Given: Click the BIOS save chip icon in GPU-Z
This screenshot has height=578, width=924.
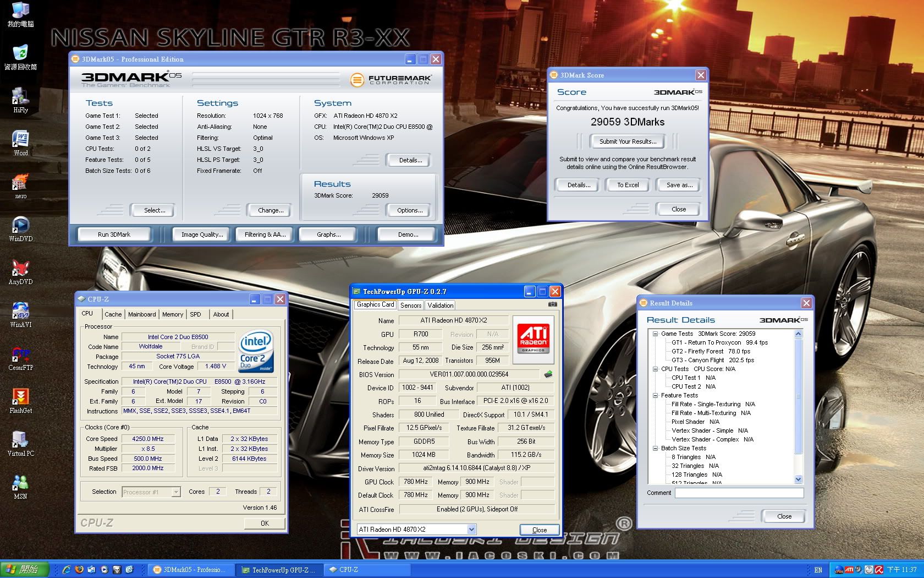Looking at the screenshot, I should coord(548,374).
